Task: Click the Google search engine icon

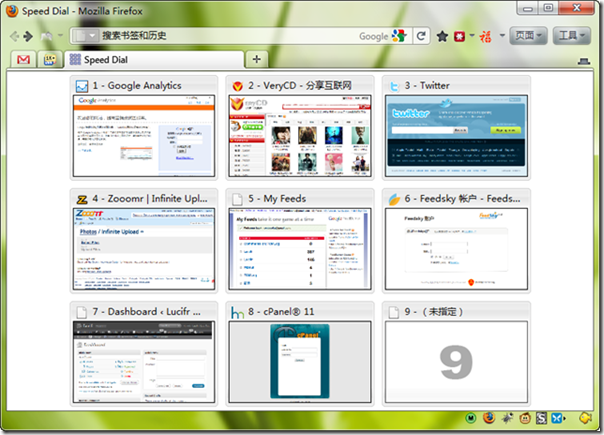Action: coord(399,36)
